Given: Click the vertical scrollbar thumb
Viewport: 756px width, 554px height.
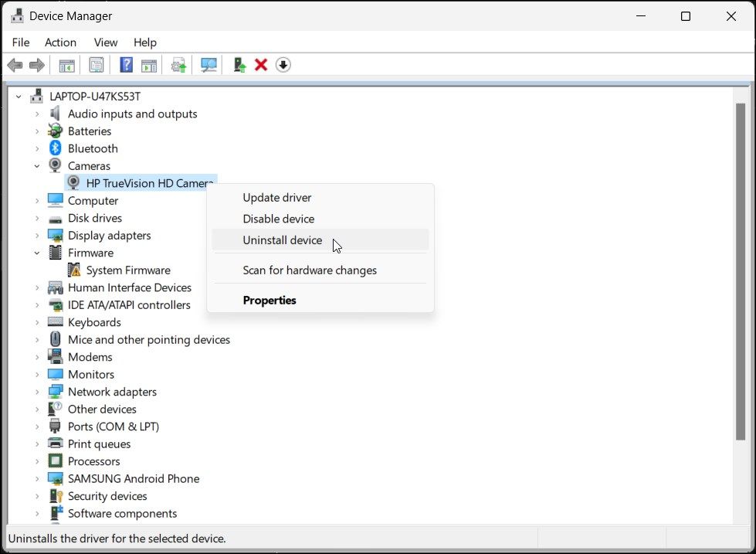Looking at the screenshot, I should pyautogui.click(x=741, y=272).
